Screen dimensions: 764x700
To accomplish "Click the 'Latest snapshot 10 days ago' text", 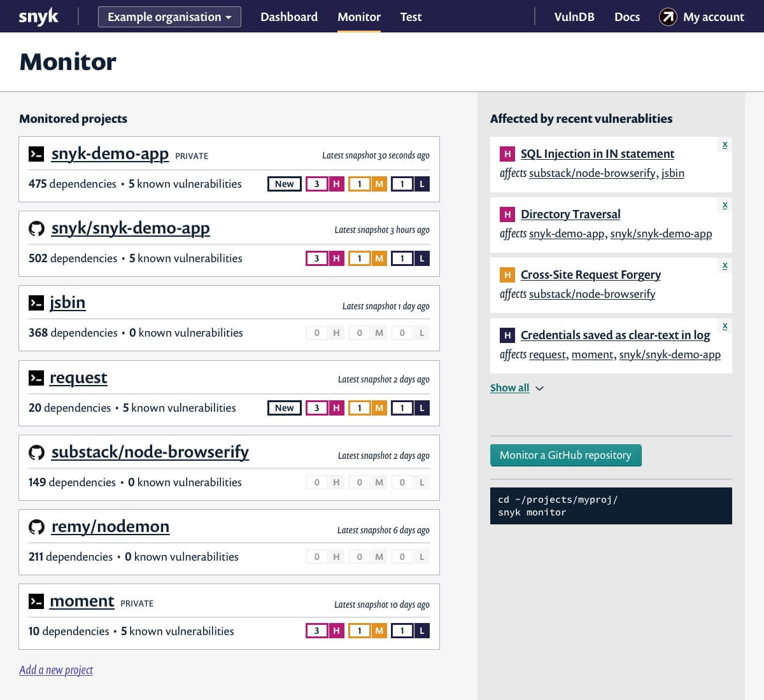I will click(x=382, y=605).
